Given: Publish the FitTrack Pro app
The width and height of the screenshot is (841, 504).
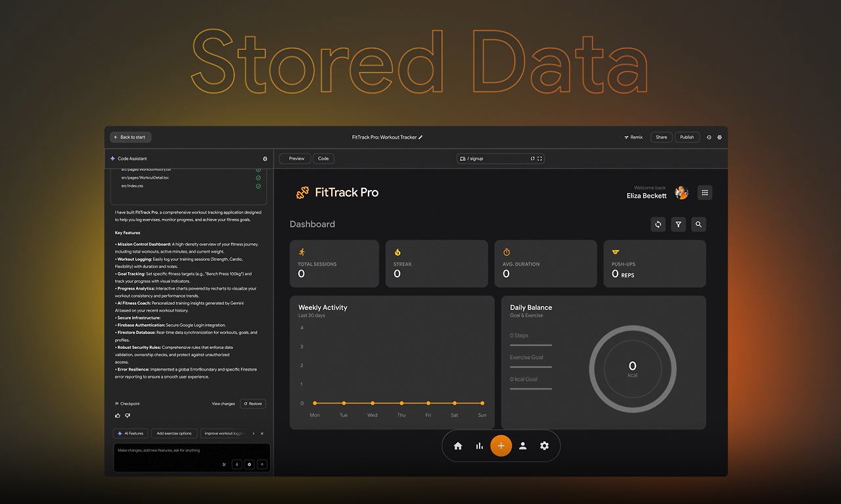Looking at the screenshot, I should 687,137.
